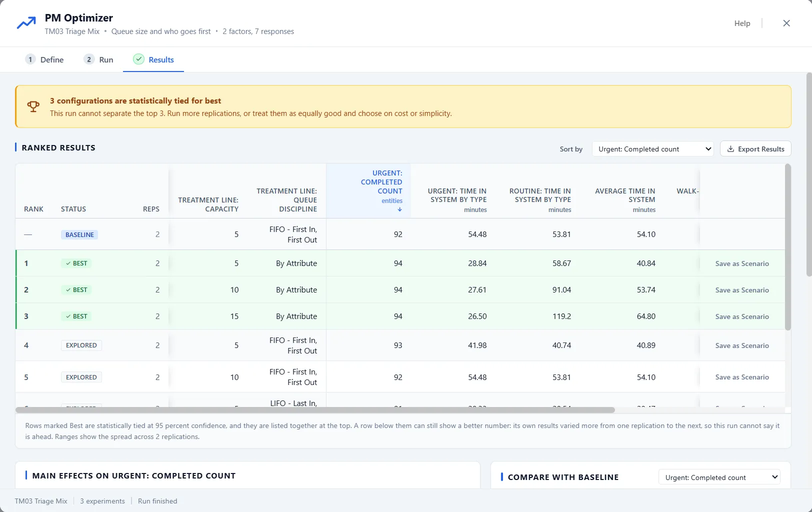
Task: Click the Rank column header
Action: point(33,209)
